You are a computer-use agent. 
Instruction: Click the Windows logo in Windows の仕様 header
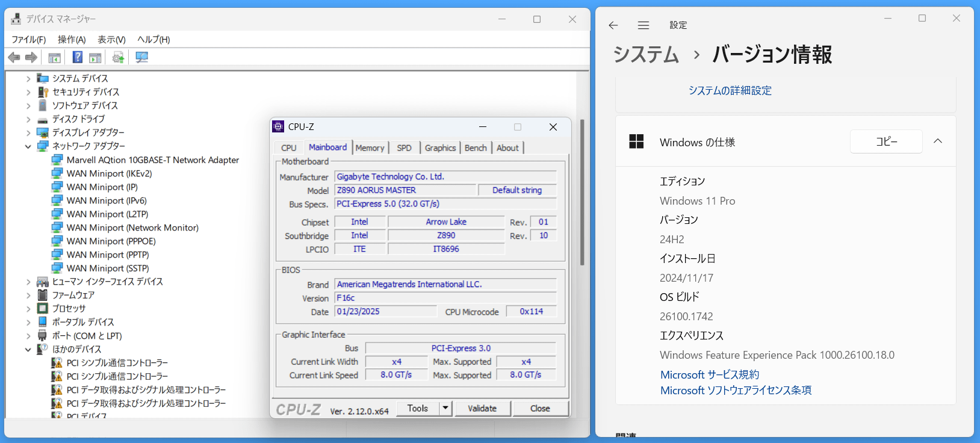(636, 141)
